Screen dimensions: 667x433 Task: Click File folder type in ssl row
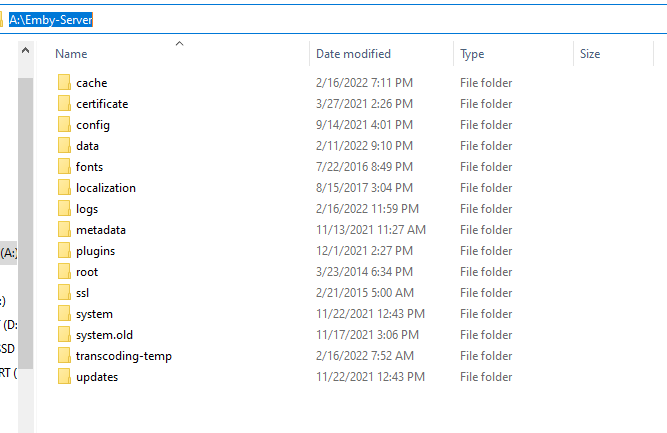pyautogui.click(x=486, y=293)
